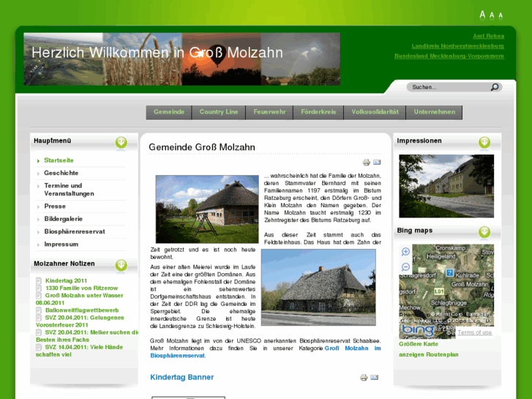Follow the Amt Rehna link
Viewport: 532px width, 399px height.
[489, 36]
